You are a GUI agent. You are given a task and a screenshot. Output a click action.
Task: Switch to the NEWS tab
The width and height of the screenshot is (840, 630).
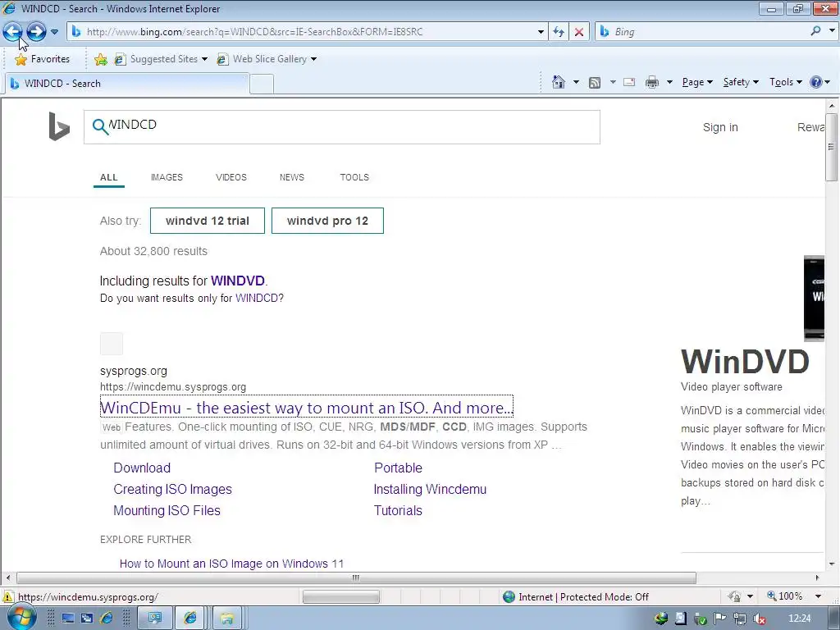(x=291, y=177)
